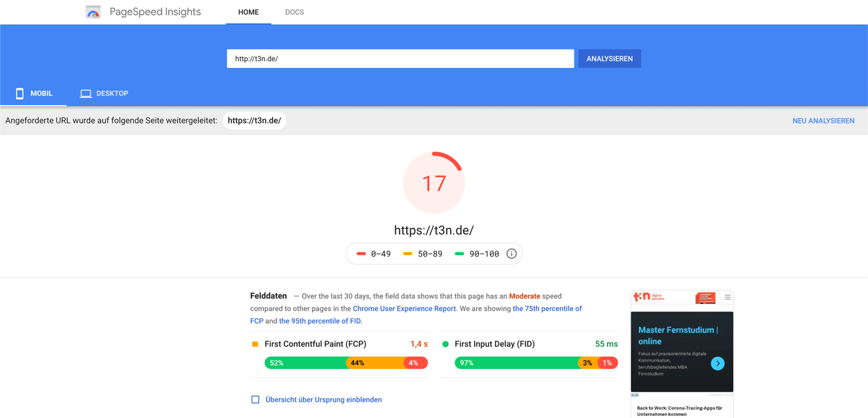This screenshot has height=418, width=868.
Task: Click the FCP 52% green bar segment
Action: [306, 363]
